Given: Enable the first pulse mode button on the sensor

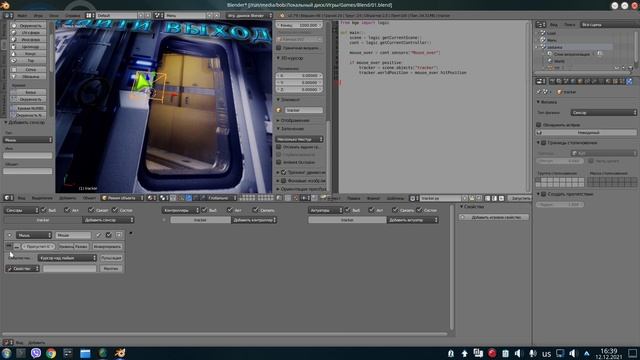Looking at the screenshot, I should [9, 246].
